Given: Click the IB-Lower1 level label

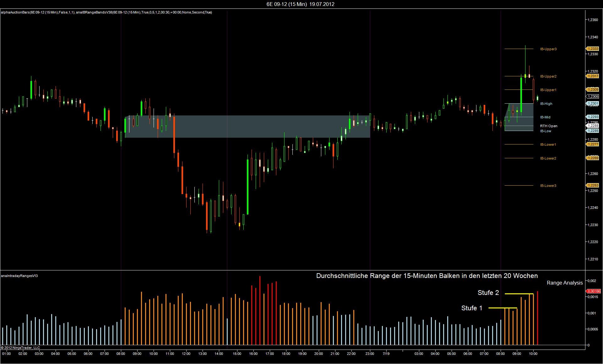Looking at the screenshot, I should (548, 144).
